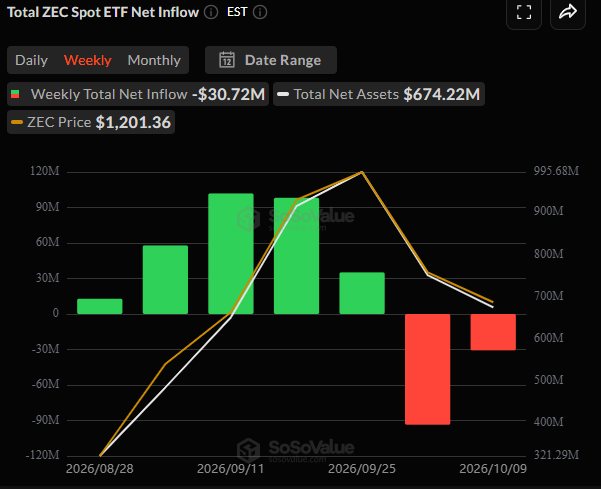Click the fourth green bar under 100M
Viewport: 601px width, 489px height.
296,256
